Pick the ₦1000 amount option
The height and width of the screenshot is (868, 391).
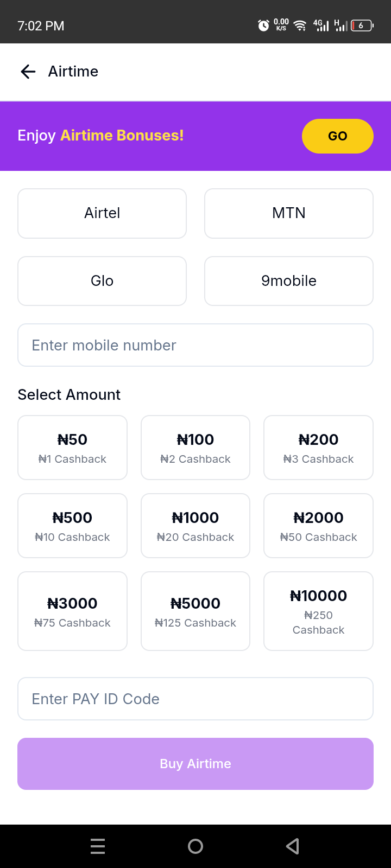195,526
